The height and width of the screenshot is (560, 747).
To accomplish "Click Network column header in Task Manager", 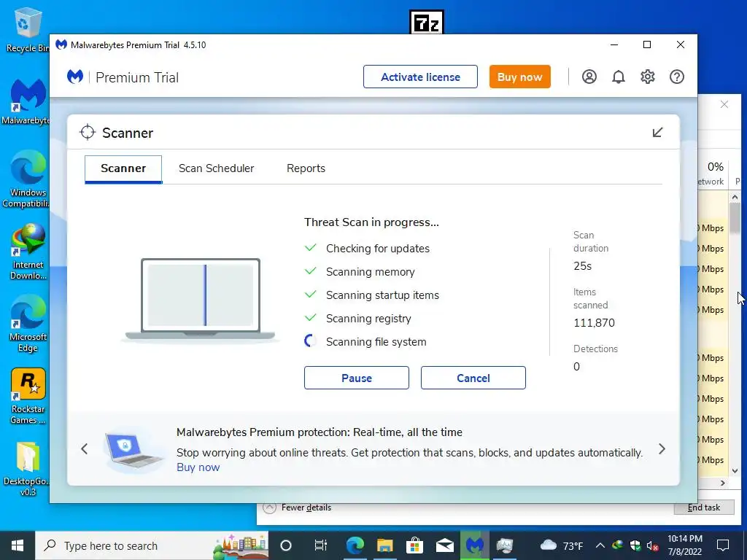I will (x=711, y=174).
